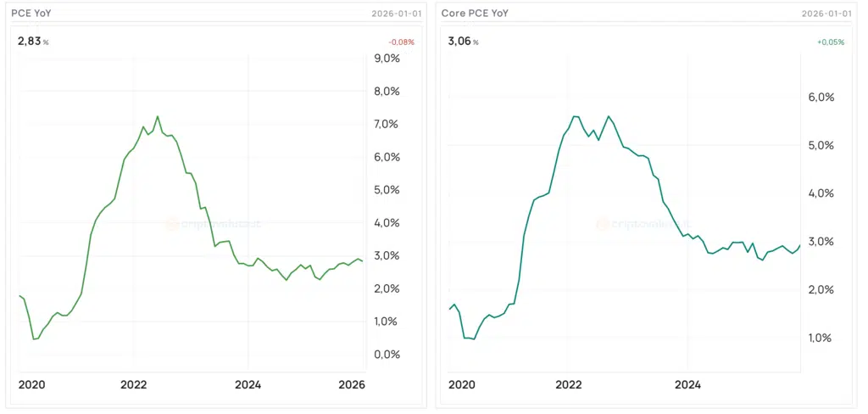Click the 2022 peak of the PCE YoY line
This screenshot has width=868, height=414.
pyautogui.click(x=157, y=117)
